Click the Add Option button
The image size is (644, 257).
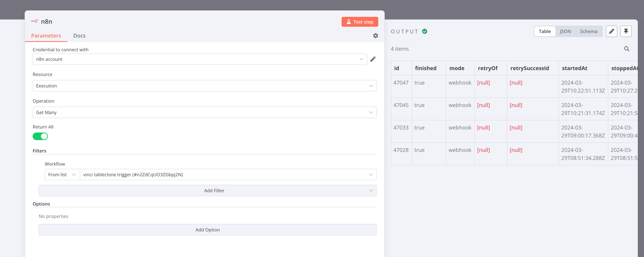tap(208, 230)
